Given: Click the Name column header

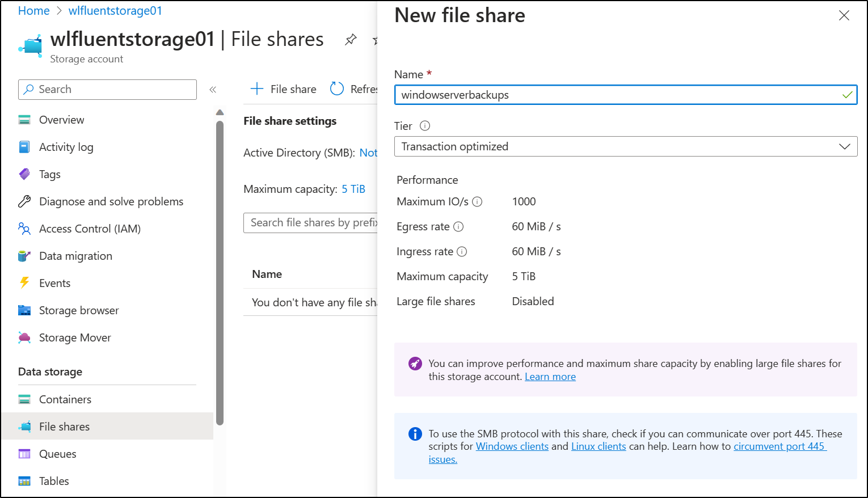Looking at the screenshot, I should pyautogui.click(x=267, y=274).
